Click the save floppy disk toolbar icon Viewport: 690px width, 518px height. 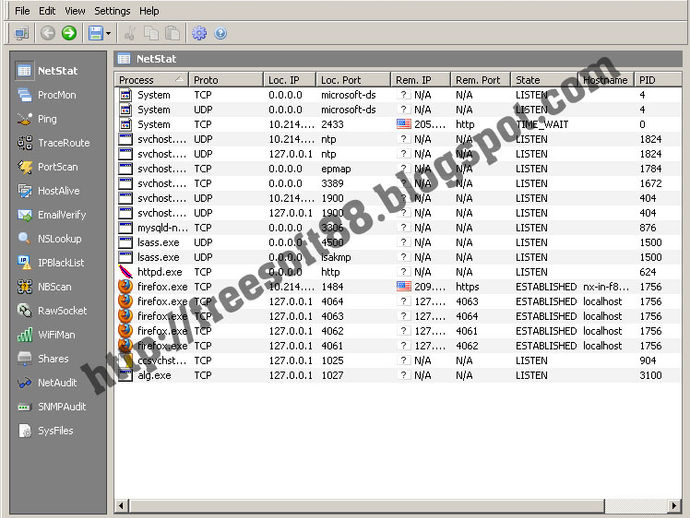tap(95, 33)
